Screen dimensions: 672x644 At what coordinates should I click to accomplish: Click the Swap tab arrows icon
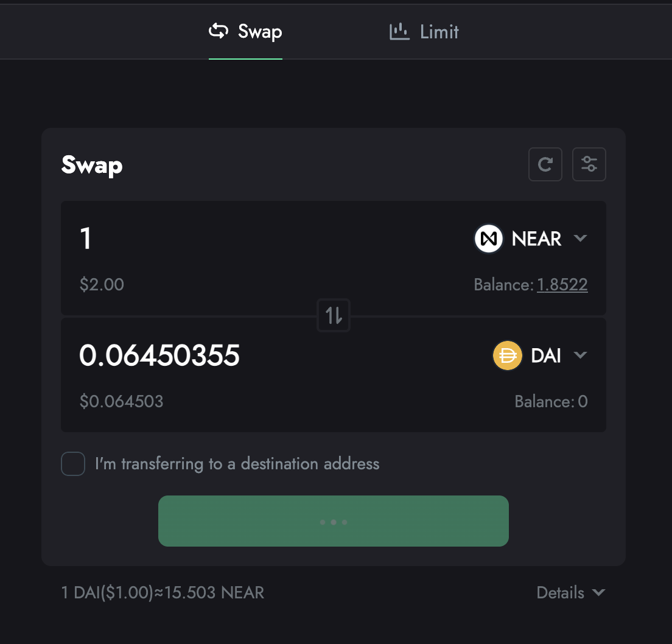tap(219, 31)
